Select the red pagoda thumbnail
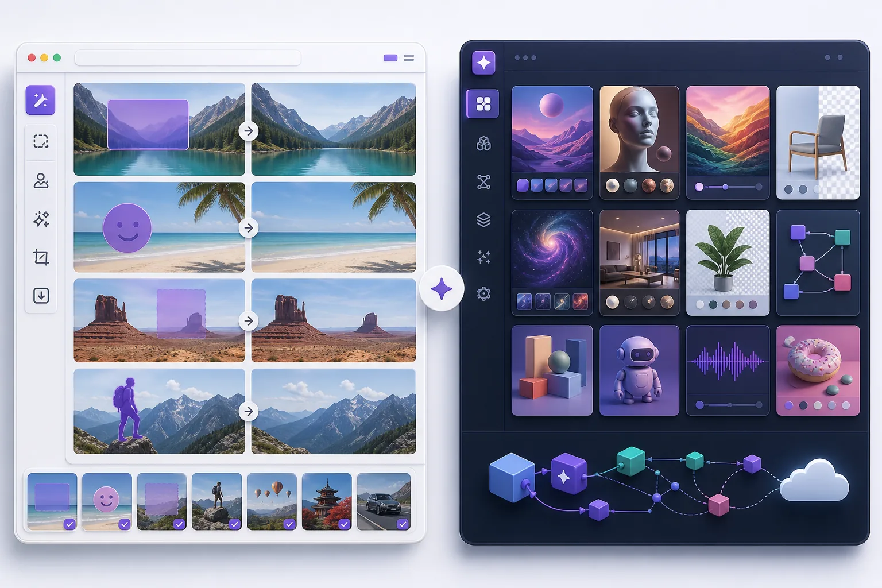 click(327, 501)
